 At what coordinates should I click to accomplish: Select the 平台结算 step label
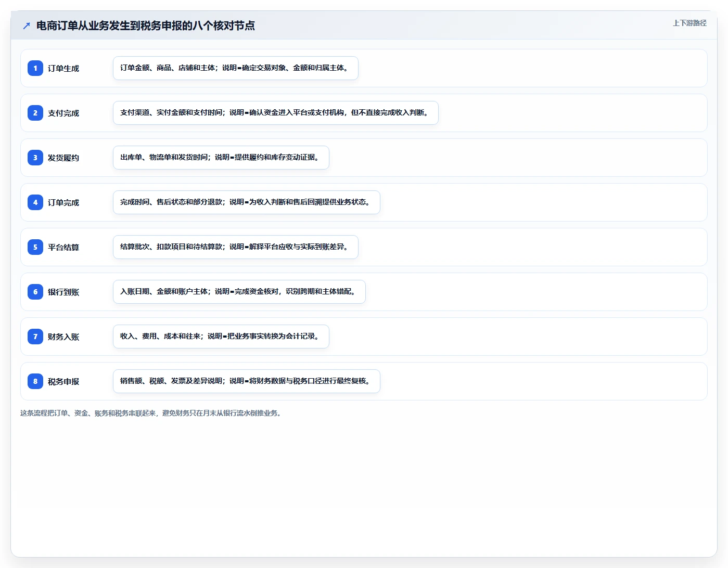pyautogui.click(x=63, y=247)
